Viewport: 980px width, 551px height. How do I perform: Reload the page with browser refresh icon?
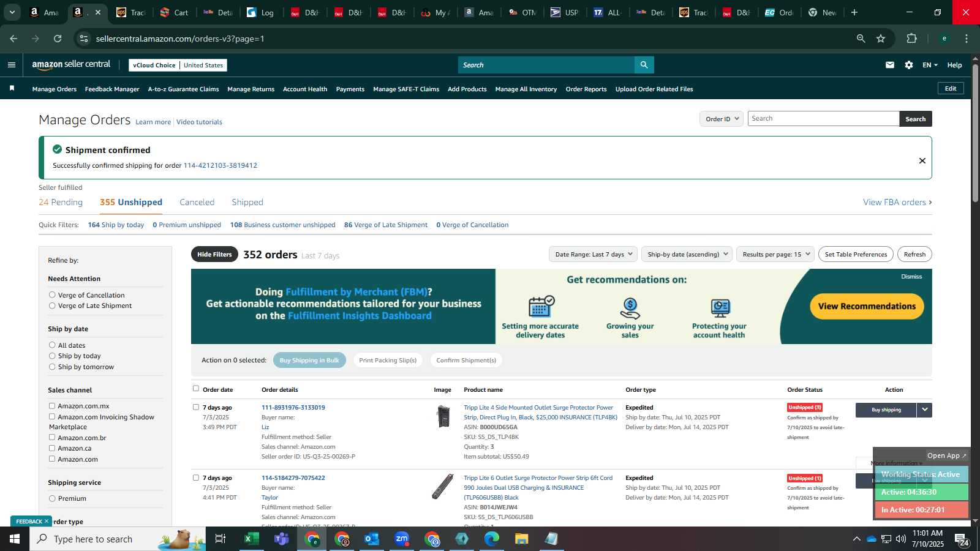click(x=58, y=39)
